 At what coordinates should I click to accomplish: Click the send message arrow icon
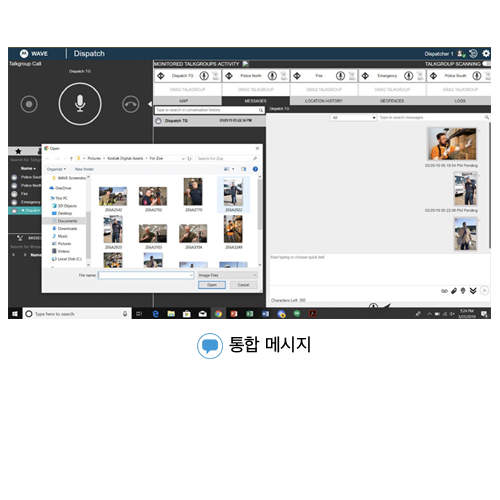click(x=484, y=291)
